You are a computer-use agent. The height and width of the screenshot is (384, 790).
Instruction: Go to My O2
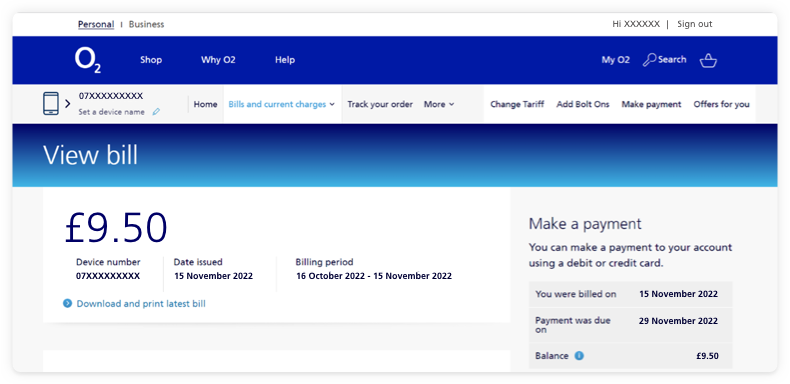pos(616,60)
